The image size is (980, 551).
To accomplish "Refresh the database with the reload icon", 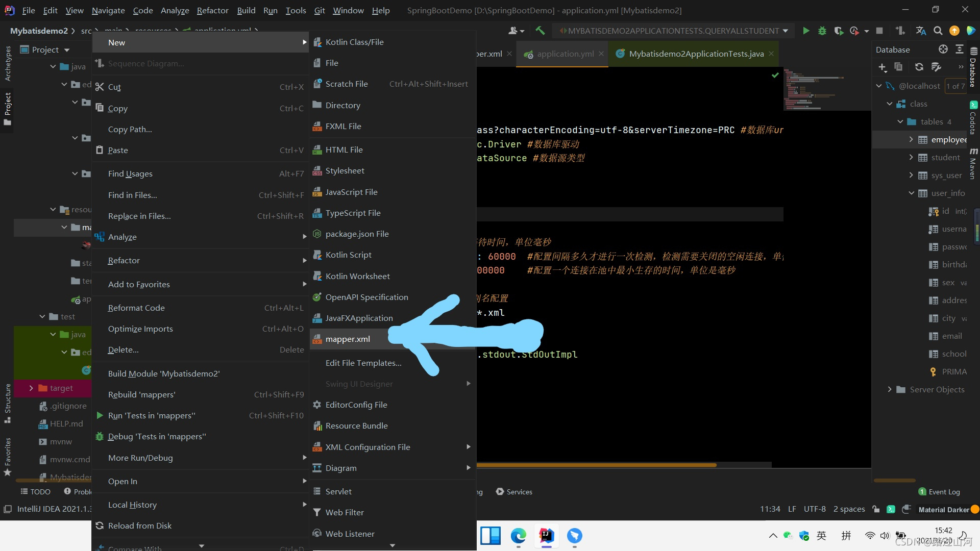I will click(x=919, y=67).
